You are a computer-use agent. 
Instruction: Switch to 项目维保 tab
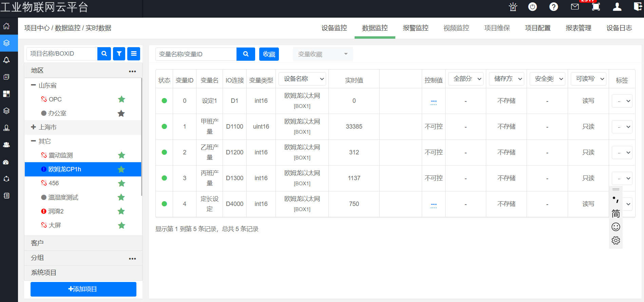497,28
